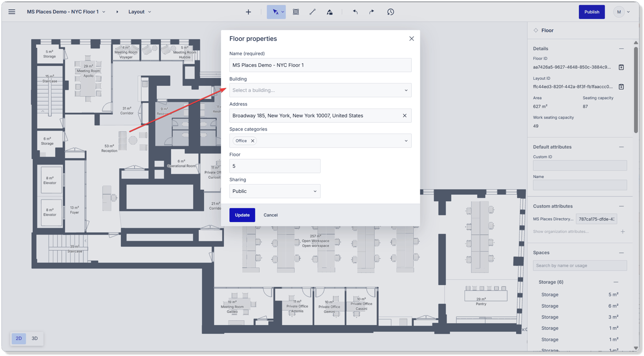Keep 2D view selected
The image size is (644, 356).
click(x=18, y=338)
